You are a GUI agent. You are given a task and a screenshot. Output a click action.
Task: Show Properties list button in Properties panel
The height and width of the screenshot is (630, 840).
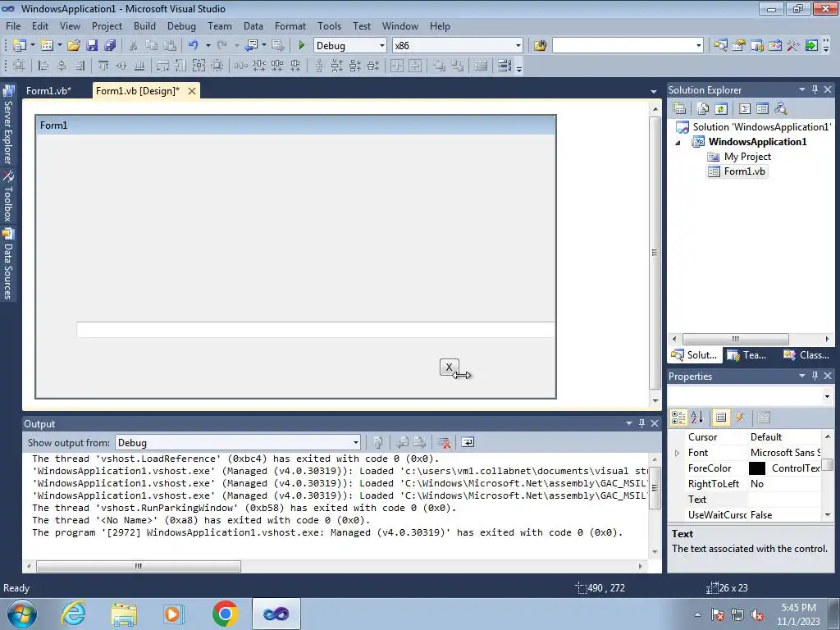coord(721,418)
